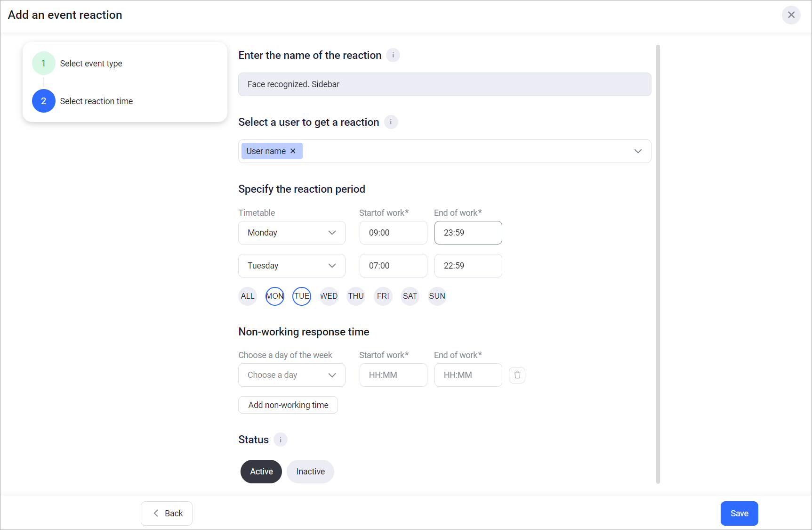Remove the User name tag
This screenshot has height=530, width=812.
tap(293, 151)
